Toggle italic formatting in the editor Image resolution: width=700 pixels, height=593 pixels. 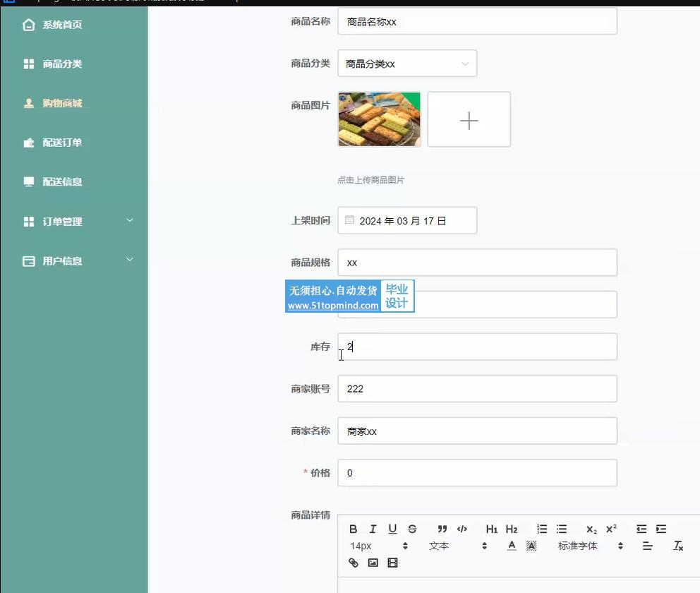click(x=373, y=529)
